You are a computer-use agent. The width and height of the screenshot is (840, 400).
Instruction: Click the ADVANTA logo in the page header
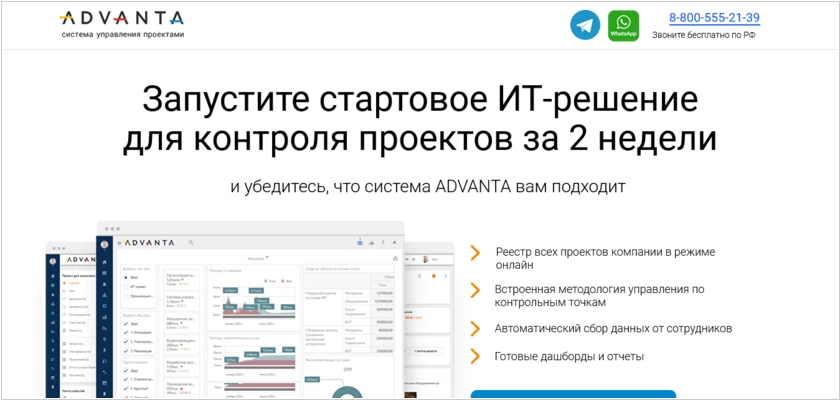pos(122,19)
